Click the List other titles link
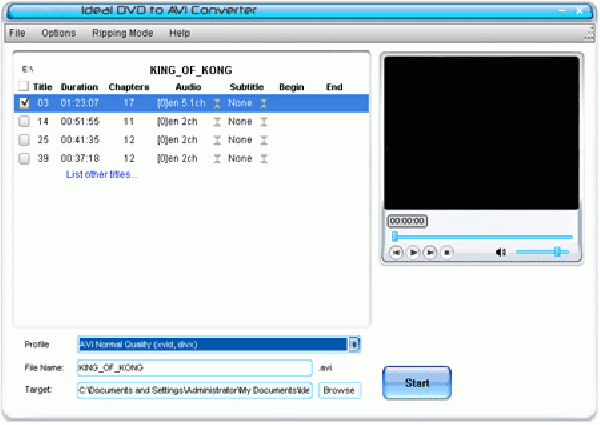600x425 pixels. click(x=101, y=174)
